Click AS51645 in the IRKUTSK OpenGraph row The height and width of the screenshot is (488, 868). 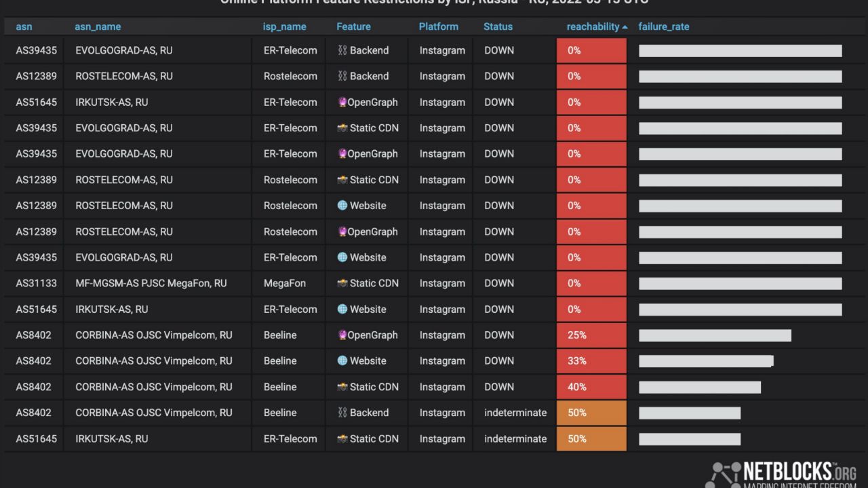[36, 102]
